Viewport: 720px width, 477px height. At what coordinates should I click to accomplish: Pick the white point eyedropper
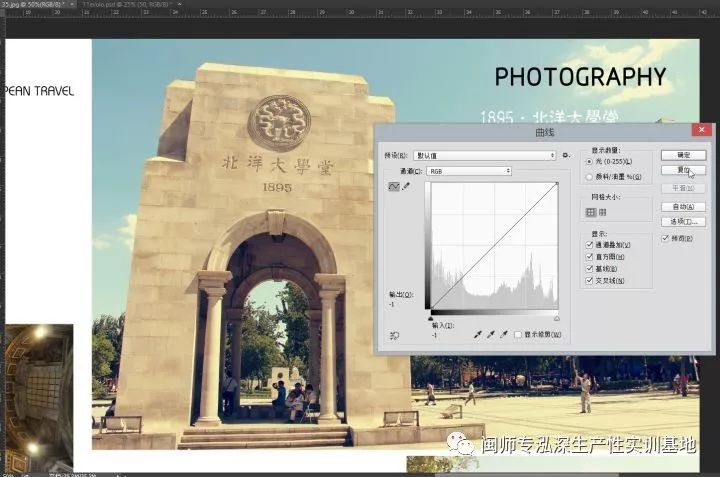[504, 335]
